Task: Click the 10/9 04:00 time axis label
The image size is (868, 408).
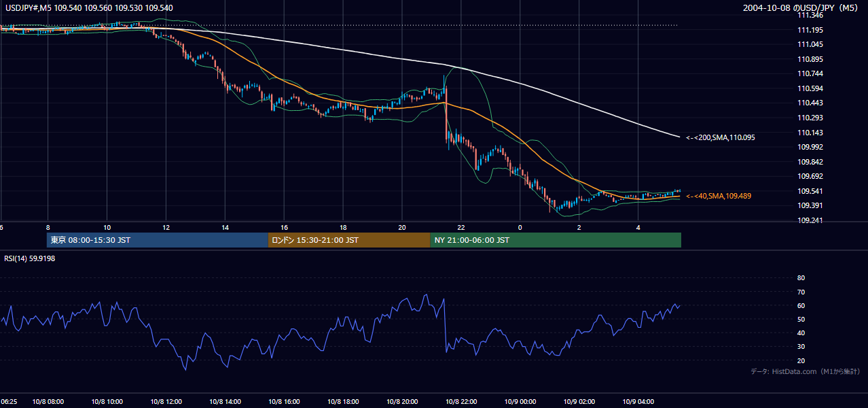Action: 638,402
